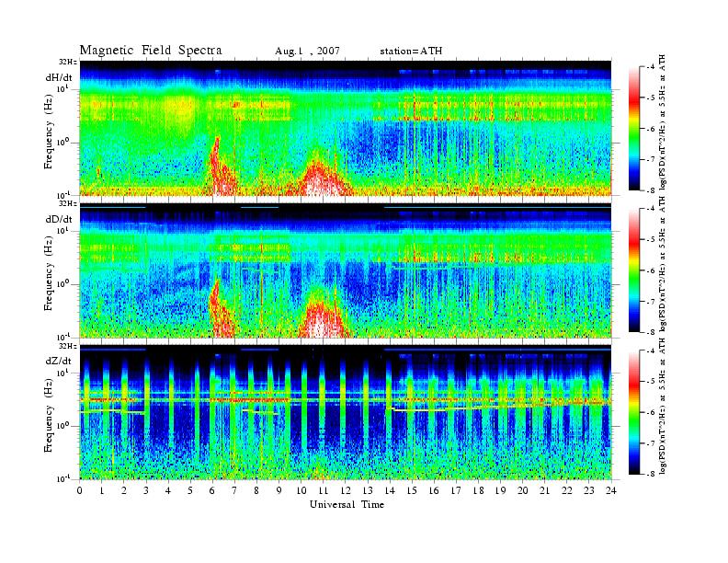Click hour tick label '8' on time axis
This screenshot has height=563, width=728.
click(x=256, y=490)
